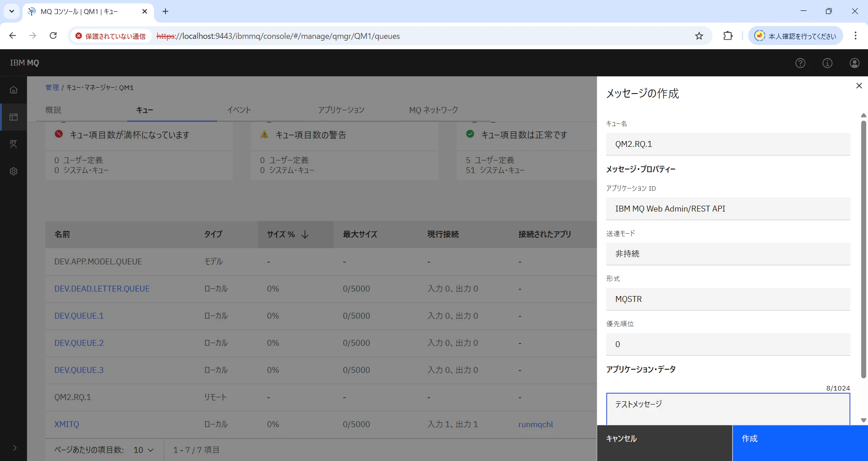Click the red queue full status icon

click(59, 134)
